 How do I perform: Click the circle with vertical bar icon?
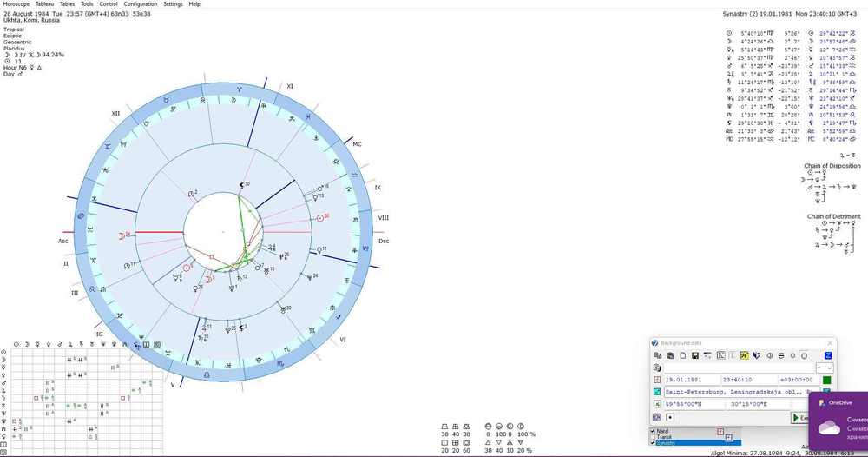point(769,355)
